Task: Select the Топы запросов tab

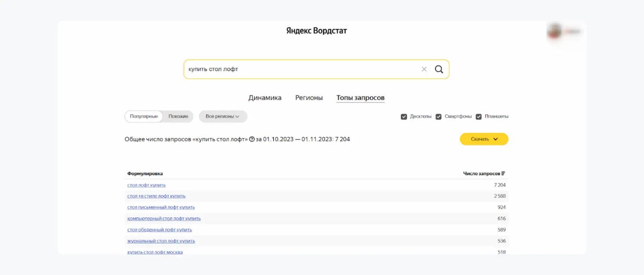Action: tap(360, 97)
